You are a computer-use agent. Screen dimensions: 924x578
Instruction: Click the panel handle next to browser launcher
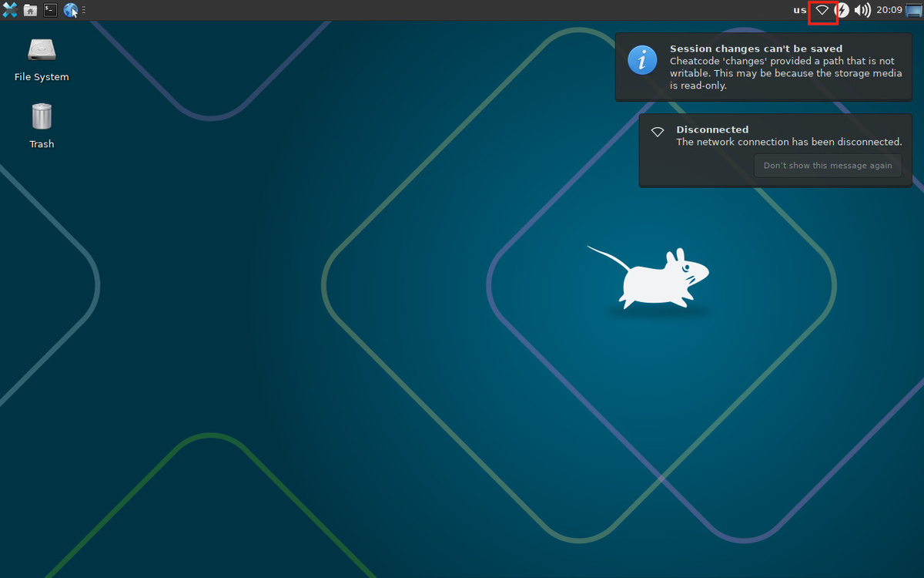(83, 10)
